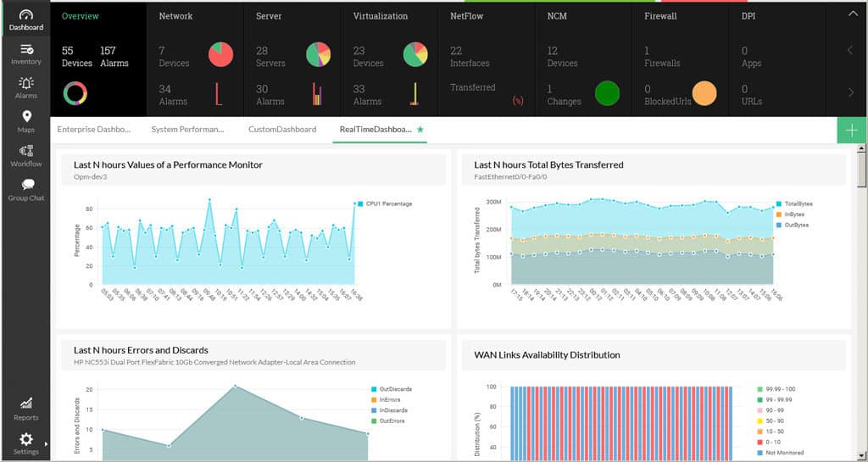This screenshot has height=462, width=868.
Task: Open the Inventory sidebar icon
Action: point(26,49)
